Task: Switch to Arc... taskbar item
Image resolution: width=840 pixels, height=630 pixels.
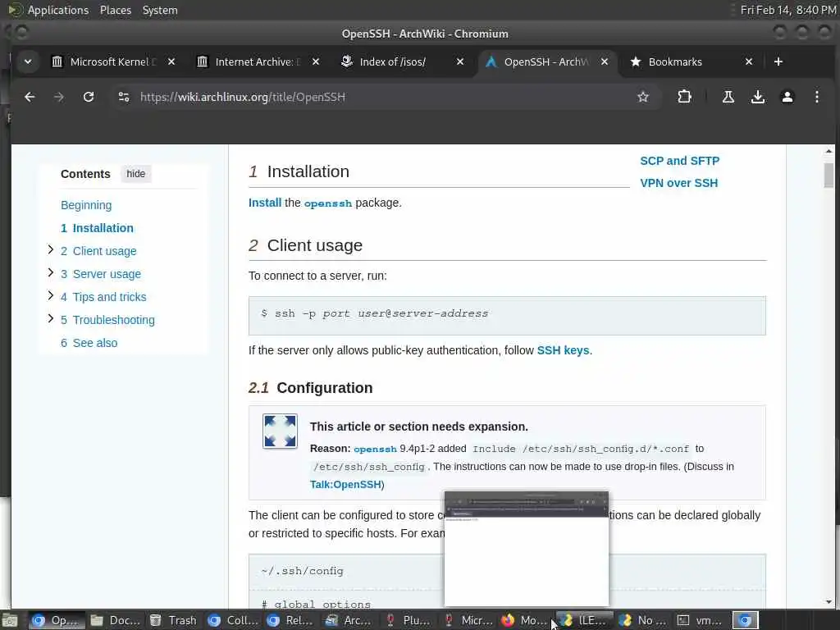Action: (x=349, y=620)
